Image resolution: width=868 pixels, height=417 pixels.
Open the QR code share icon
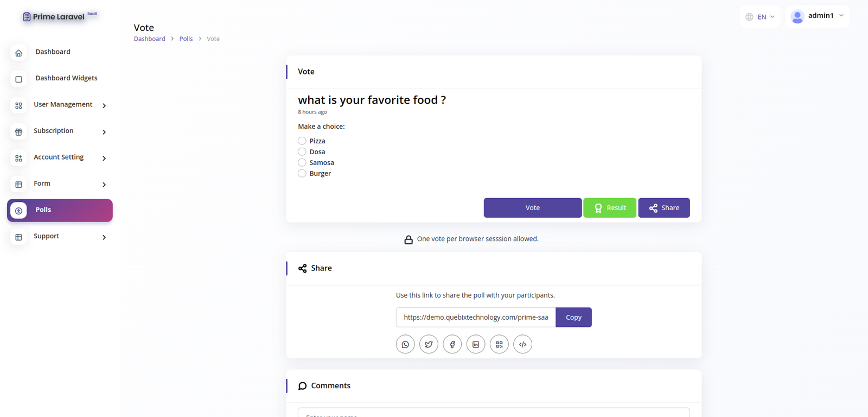[x=499, y=344]
